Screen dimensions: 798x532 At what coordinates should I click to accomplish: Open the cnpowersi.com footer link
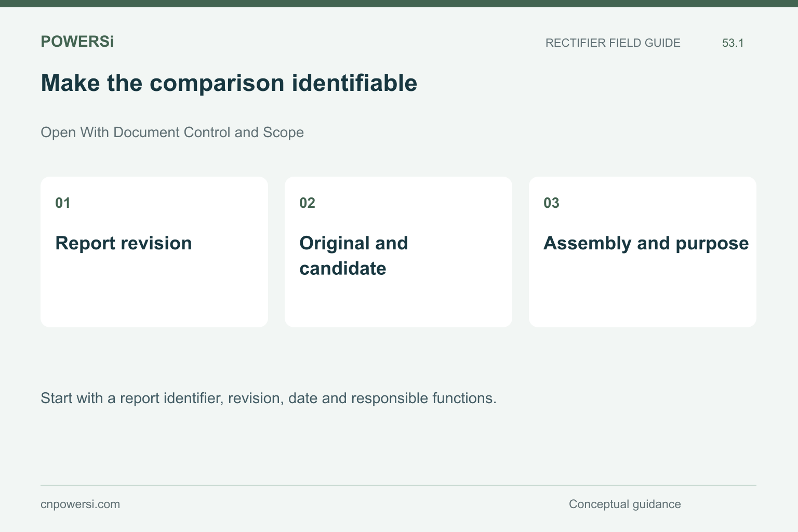[x=81, y=504]
